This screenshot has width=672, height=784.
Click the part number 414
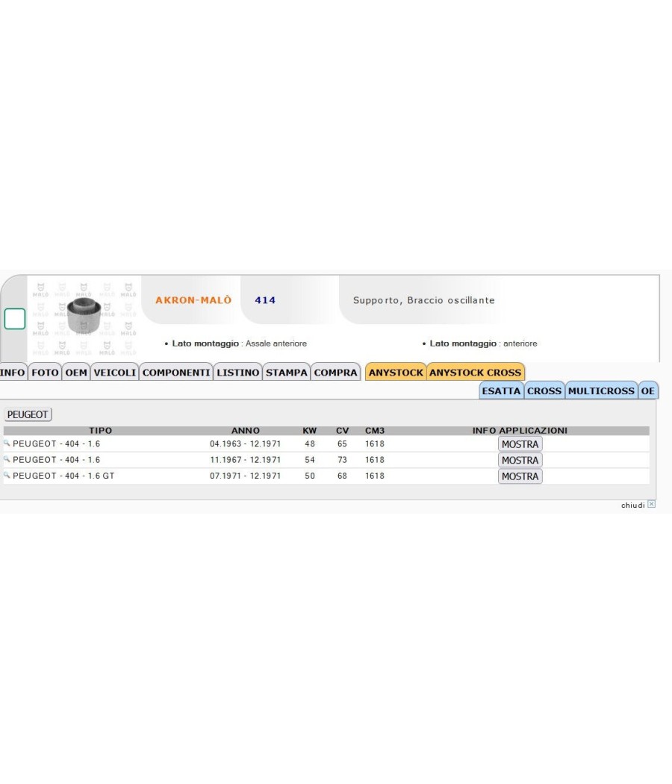pyautogui.click(x=265, y=300)
